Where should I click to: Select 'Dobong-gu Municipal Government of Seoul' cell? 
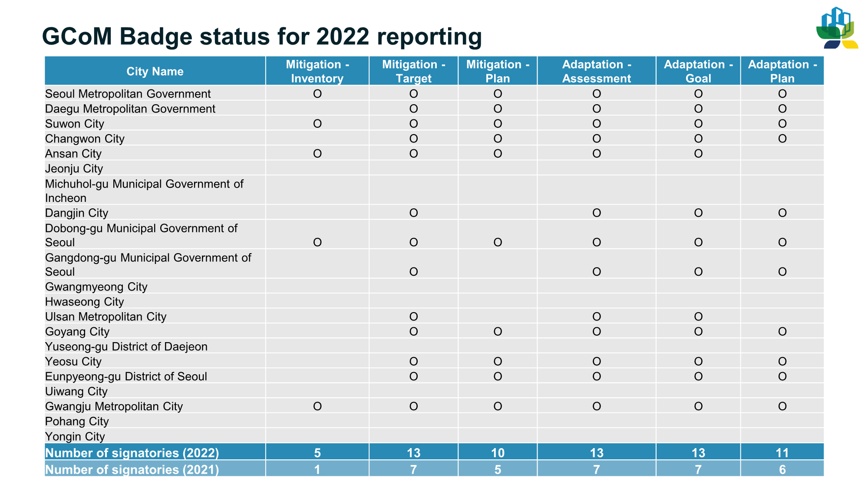tap(155, 235)
